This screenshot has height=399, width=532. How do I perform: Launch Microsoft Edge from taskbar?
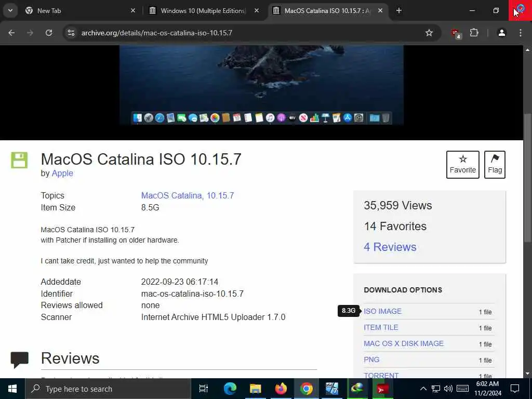coord(230,389)
